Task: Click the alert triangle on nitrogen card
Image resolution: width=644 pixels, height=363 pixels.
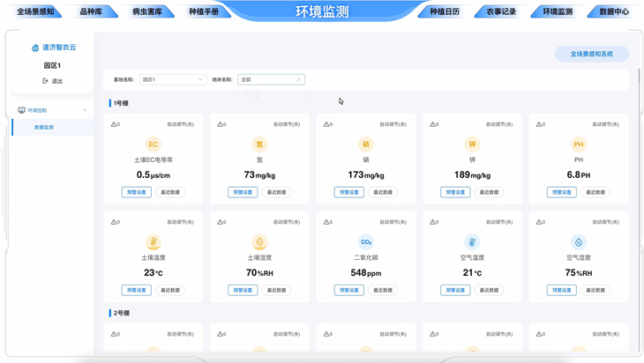Action: pyautogui.click(x=221, y=124)
